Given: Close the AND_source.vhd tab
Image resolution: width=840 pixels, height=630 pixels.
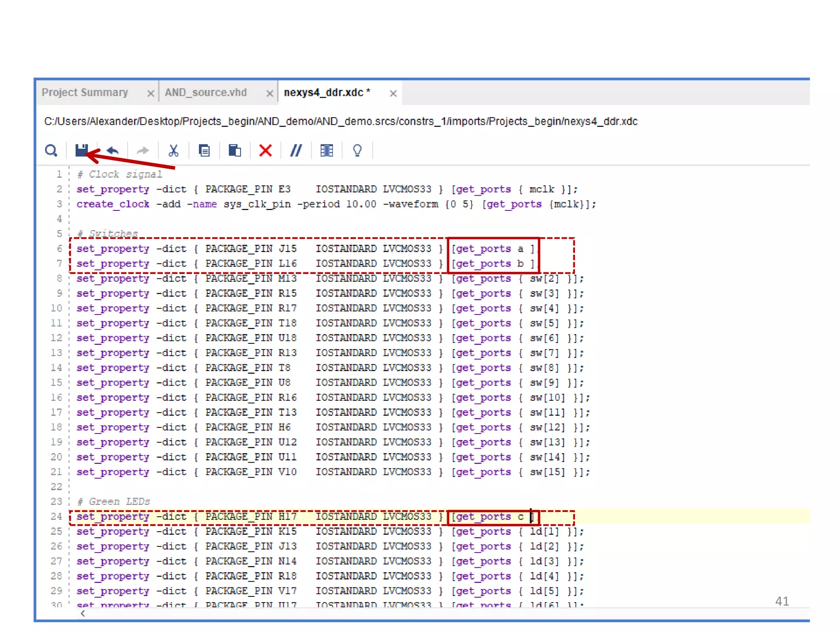Looking at the screenshot, I should [x=269, y=94].
